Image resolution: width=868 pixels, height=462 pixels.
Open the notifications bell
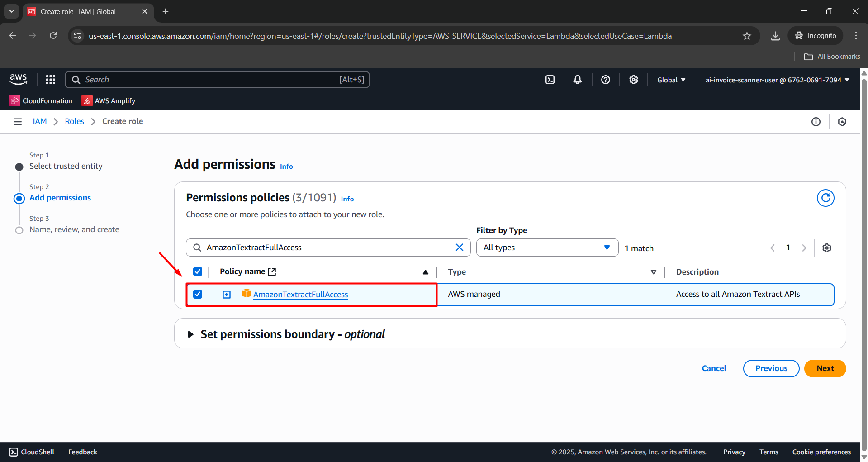[x=577, y=79]
